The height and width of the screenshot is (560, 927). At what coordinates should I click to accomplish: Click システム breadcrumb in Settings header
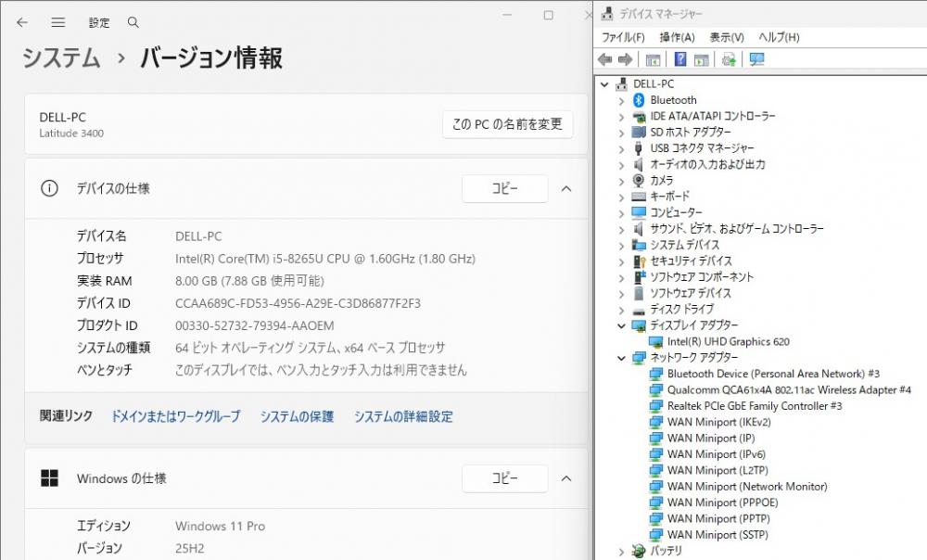point(61,58)
